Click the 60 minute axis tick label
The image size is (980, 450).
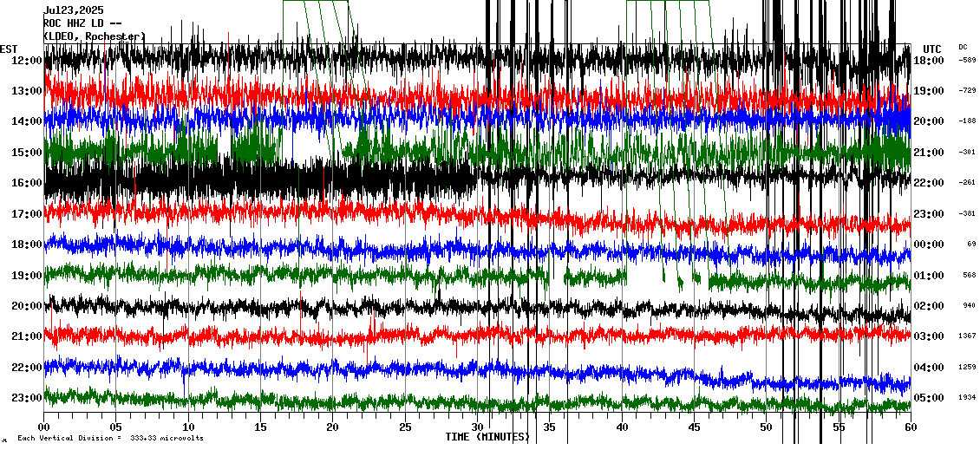(911, 427)
